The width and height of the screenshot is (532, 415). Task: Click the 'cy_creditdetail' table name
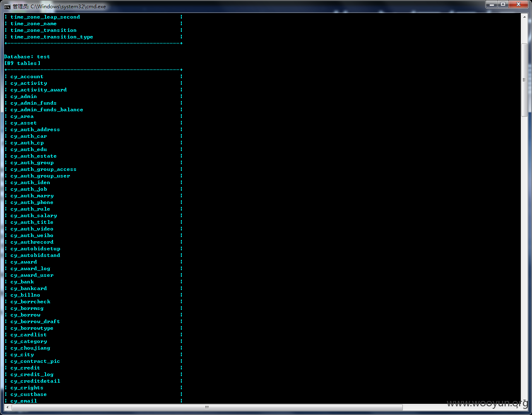[x=35, y=381]
